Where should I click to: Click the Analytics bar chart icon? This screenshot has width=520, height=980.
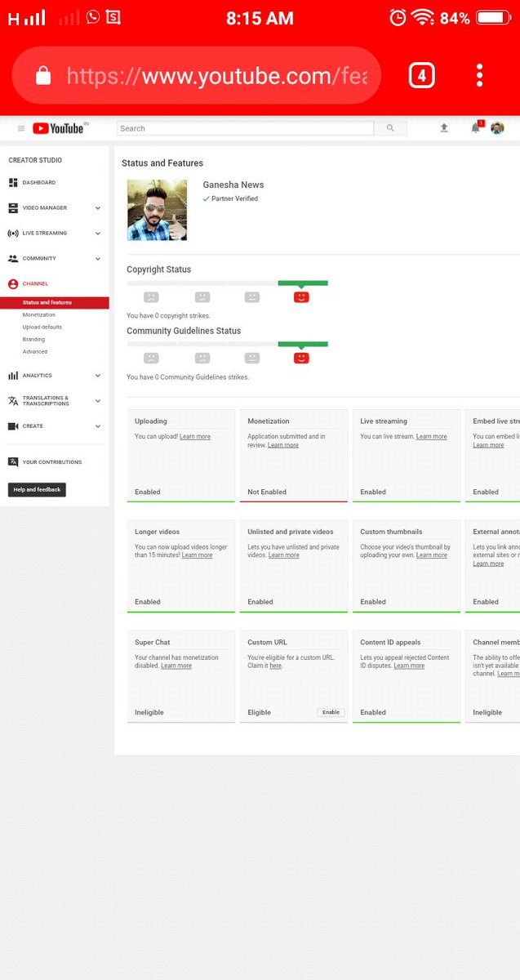point(13,376)
